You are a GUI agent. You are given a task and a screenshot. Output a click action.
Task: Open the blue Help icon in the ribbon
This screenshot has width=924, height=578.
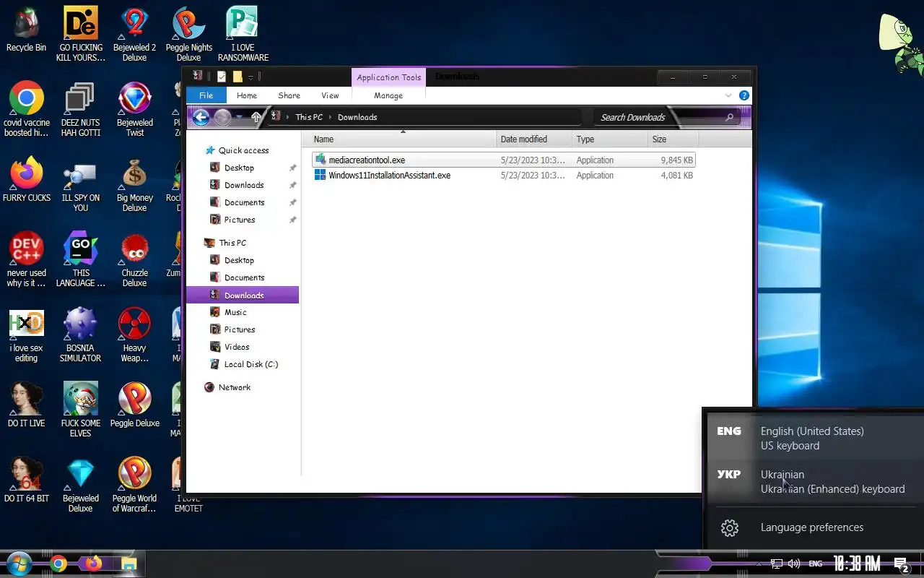pyautogui.click(x=744, y=95)
